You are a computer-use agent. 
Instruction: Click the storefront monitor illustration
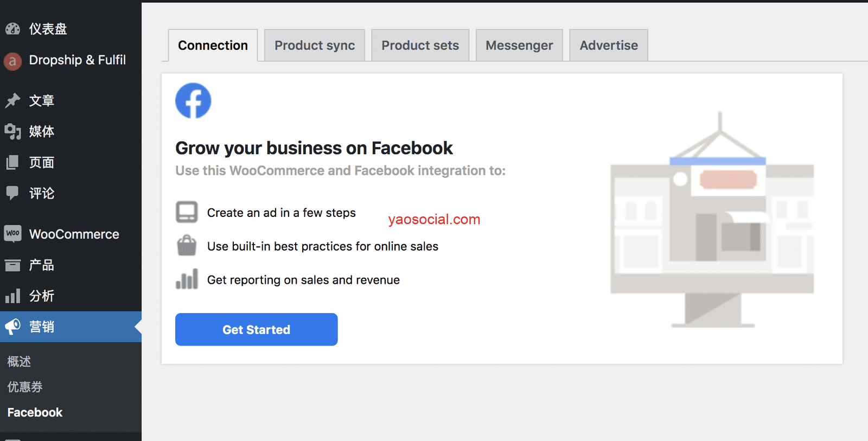click(x=712, y=222)
